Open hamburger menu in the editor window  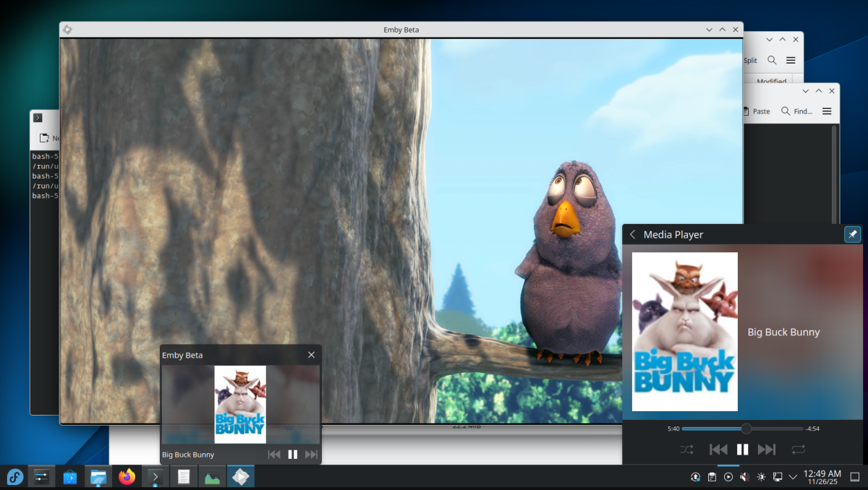click(827, 111)
